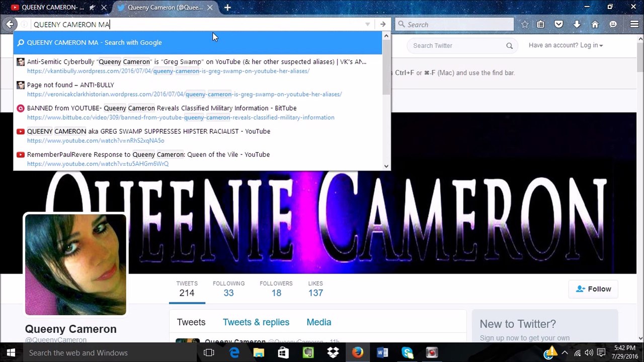Open Windows Store from taskbar

[x=283, y=353]
